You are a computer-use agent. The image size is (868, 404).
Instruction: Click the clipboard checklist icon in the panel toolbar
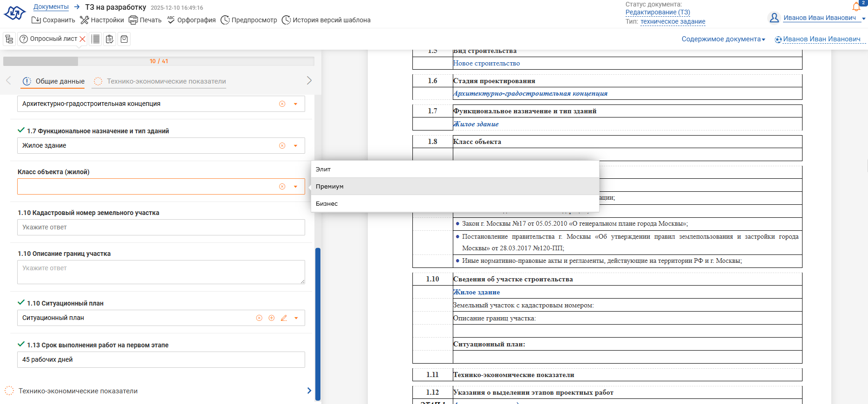pos(110,39)
